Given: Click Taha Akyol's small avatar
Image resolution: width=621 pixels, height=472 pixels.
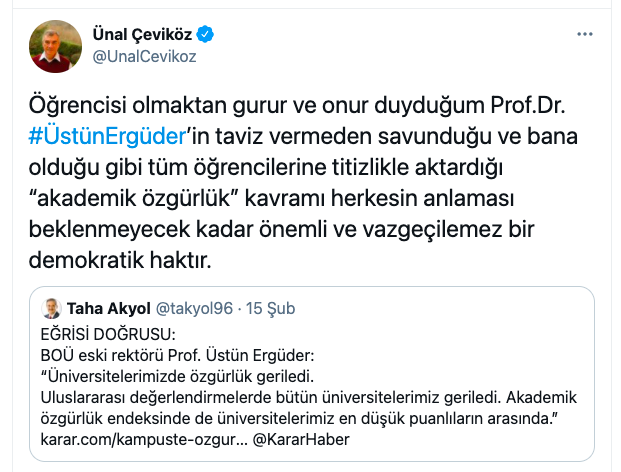Looking at the screenshot, I should pos(51,309).
